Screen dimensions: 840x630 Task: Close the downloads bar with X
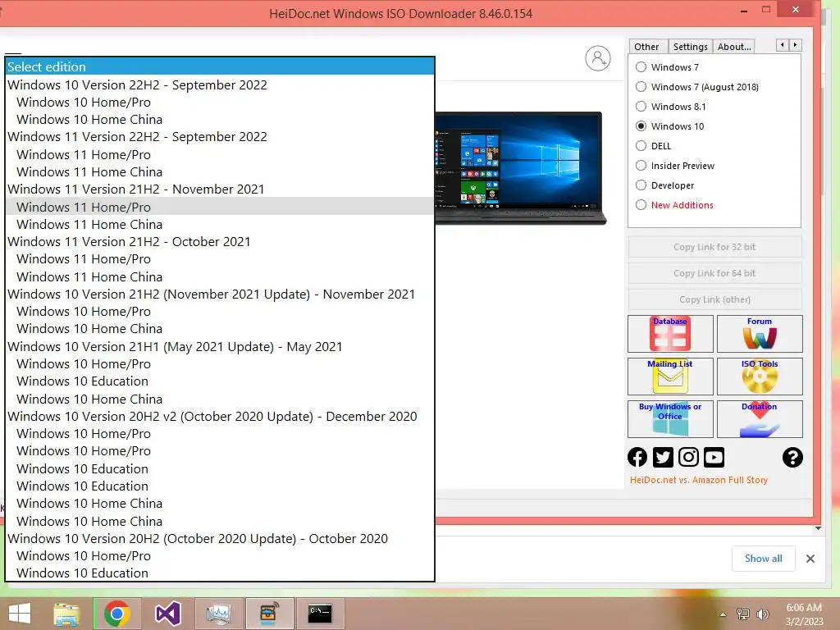click(x=810, y=559)
